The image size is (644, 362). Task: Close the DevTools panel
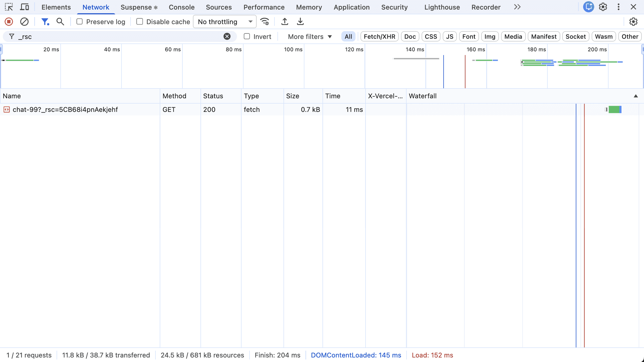[633, 7]
